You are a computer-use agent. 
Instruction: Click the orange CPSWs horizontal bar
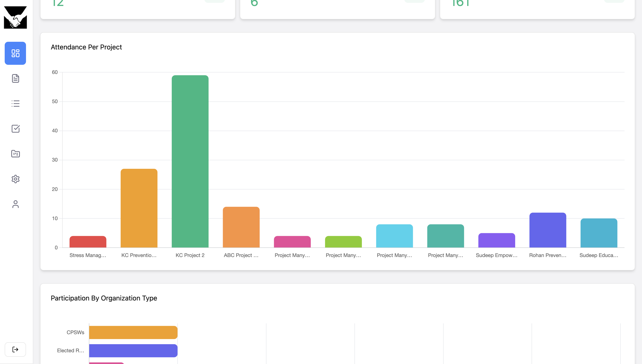133,332
